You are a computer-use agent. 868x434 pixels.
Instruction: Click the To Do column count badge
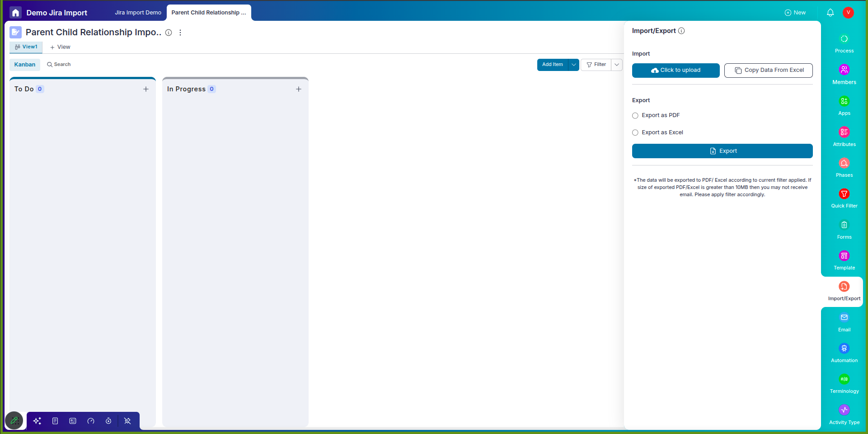click(x=40, y=89)
